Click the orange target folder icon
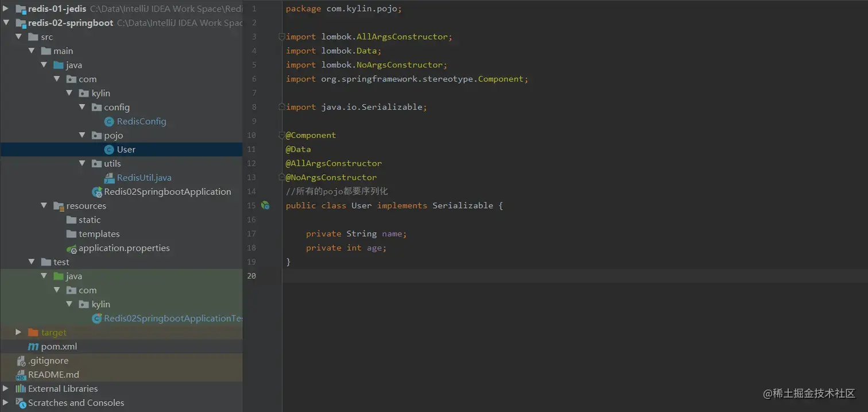This screenshot has width=868, height=412. tap(33, 333)
